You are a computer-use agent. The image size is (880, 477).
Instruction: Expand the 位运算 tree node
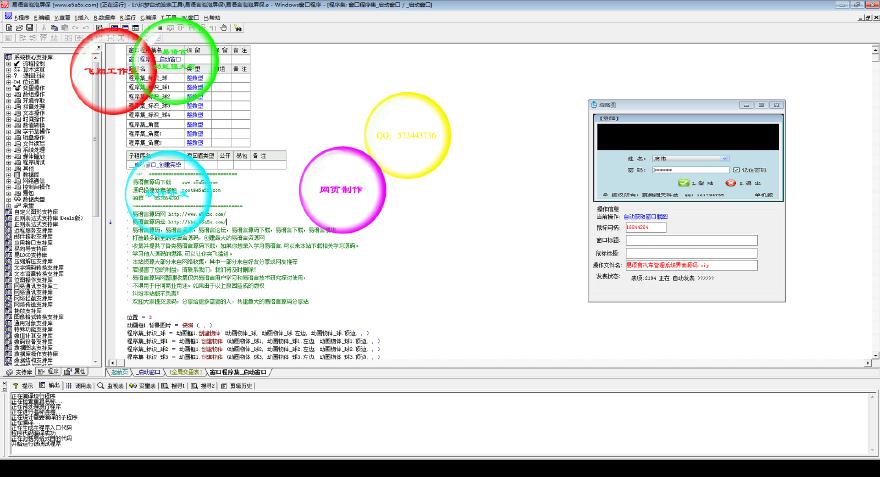pyautogui.click(x=8, y=82)
